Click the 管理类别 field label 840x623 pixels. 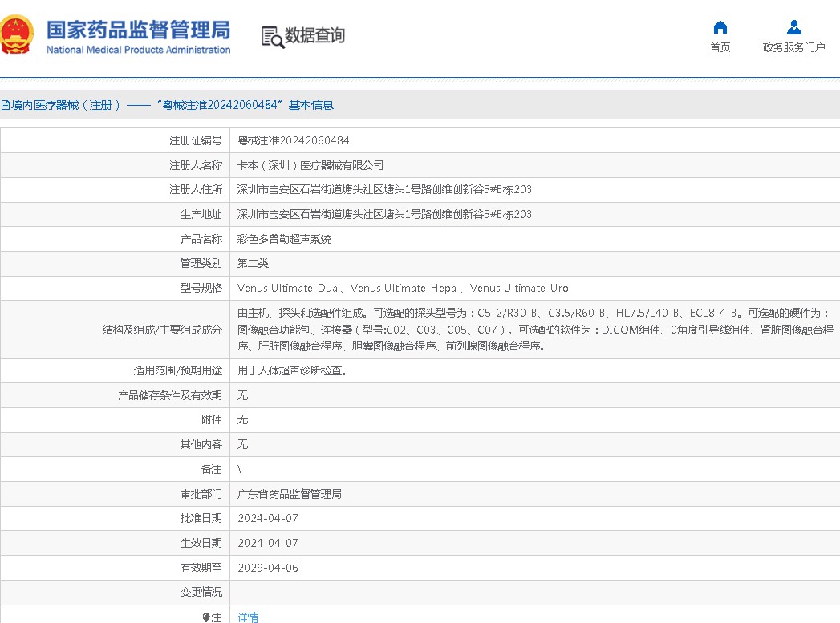pyautogui.click(x=201, y=263)
